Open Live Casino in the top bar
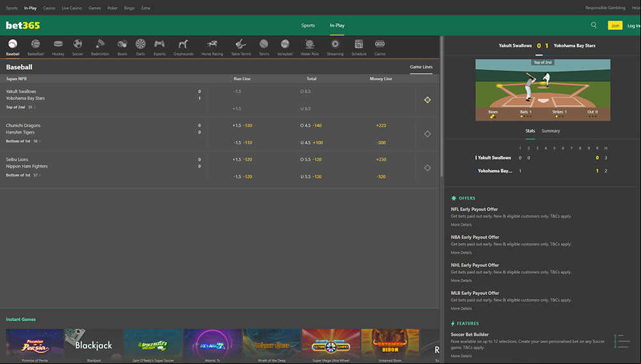This screenshot has width=641, height=364. pos(72,8)
